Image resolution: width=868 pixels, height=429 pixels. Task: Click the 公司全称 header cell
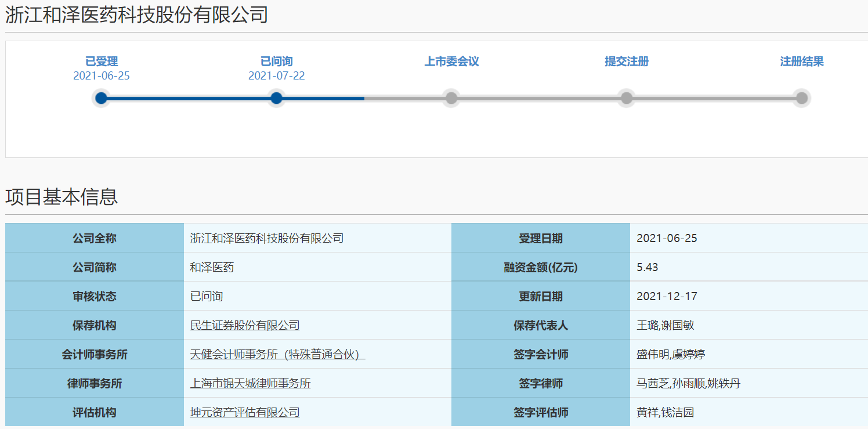[95, 238]
